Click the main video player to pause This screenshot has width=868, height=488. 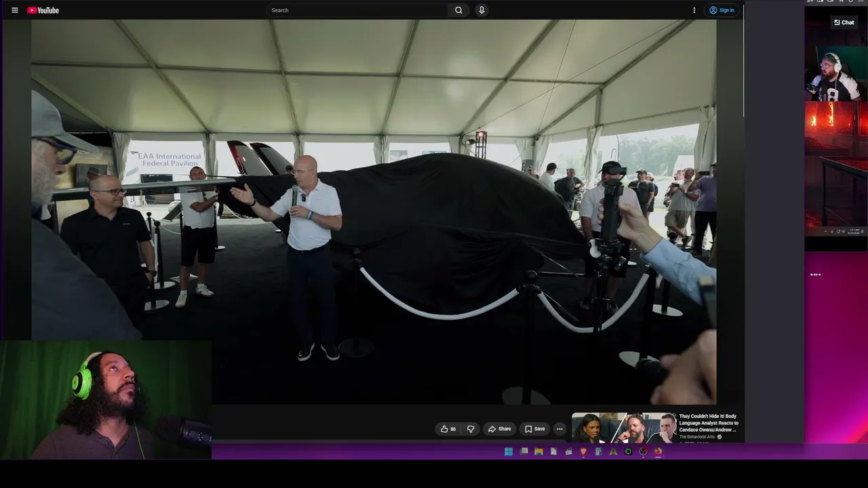[x=374, y=211]
